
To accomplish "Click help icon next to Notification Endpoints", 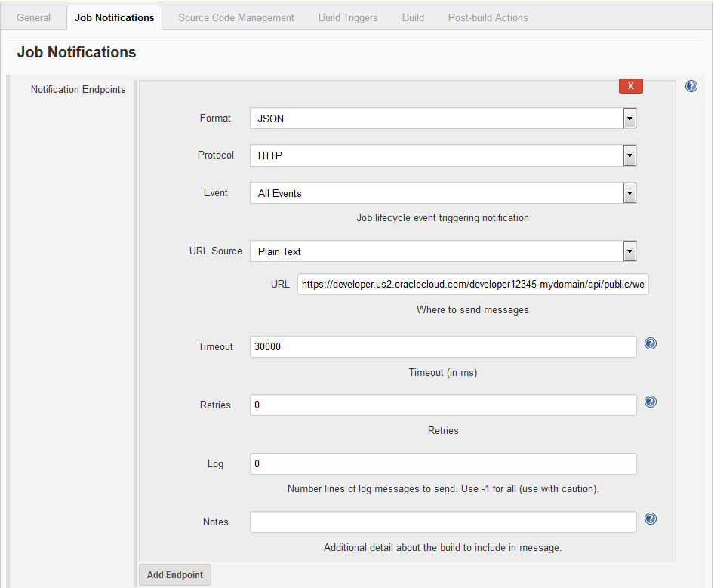I will point(691,87).
